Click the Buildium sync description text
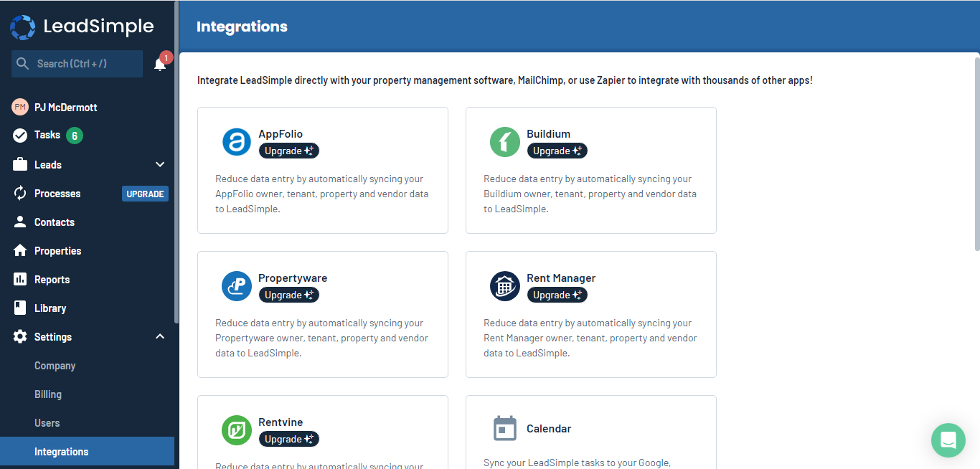Image resolution: width=980 pixels, height=469 pixels. pos(590,194)
